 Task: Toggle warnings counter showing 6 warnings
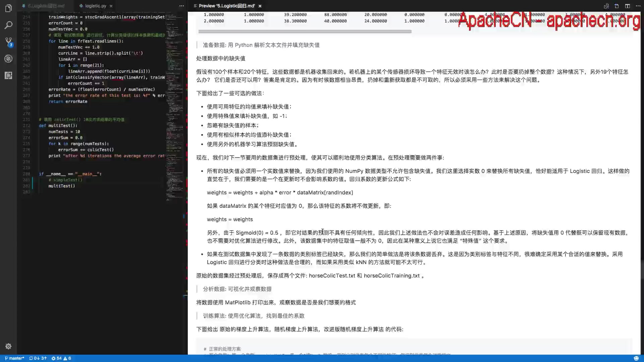[68, 358]
